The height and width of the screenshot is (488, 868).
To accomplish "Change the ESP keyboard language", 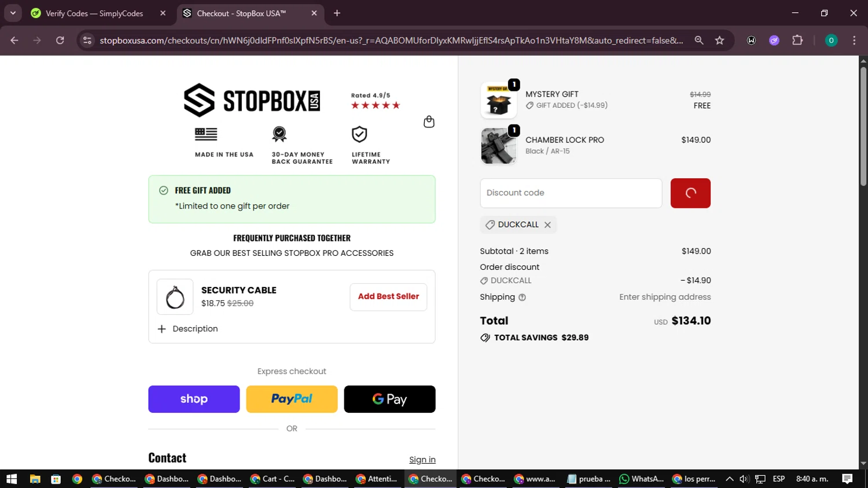I will point(779,479).
